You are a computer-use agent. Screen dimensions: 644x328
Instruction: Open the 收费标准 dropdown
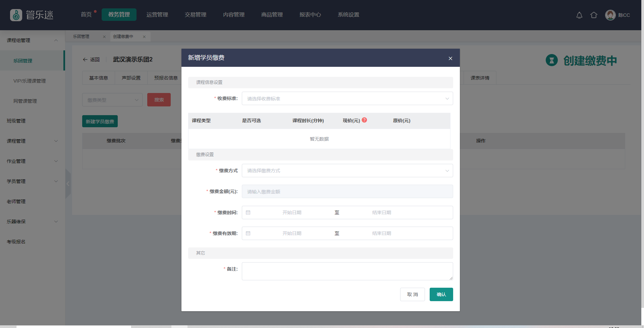click(347, 99)
